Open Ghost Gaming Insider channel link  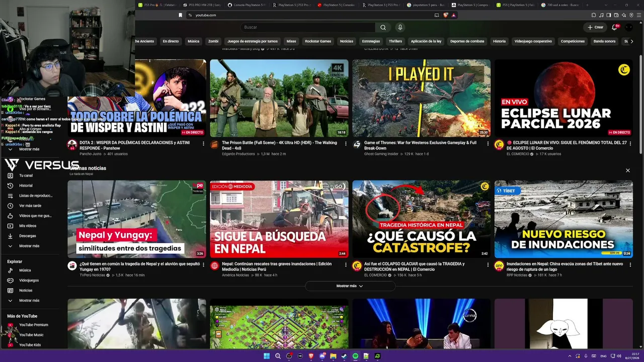pyautogui.click(x=381, y=154)
